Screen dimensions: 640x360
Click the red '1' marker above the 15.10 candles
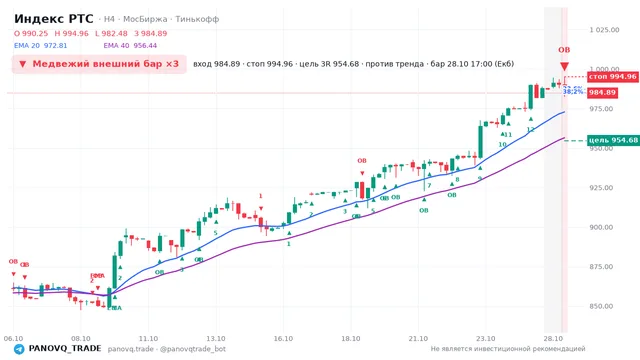pyautogui.click(x=261, y=196)
